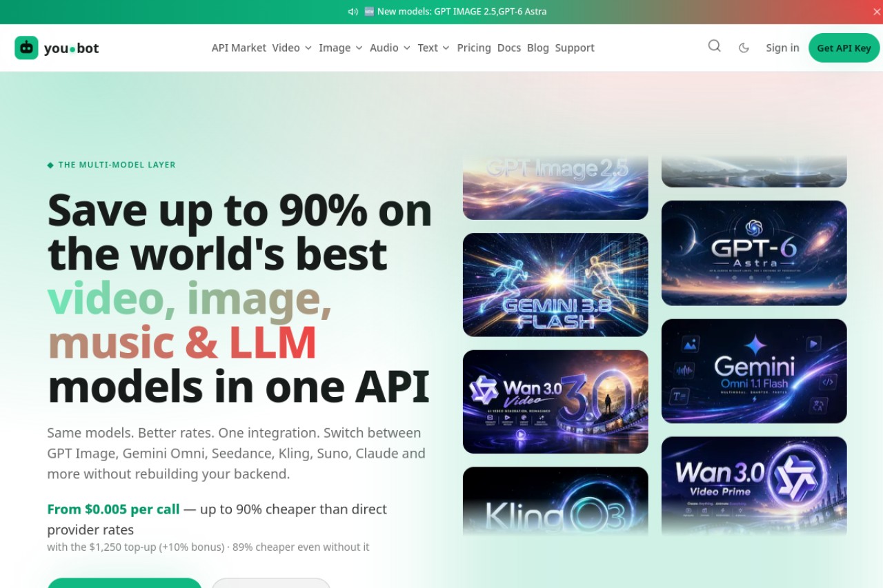This screenshot has width=883, height=588.
Task: Toggle dark mode with the moon icon
Action: point(744,48)
